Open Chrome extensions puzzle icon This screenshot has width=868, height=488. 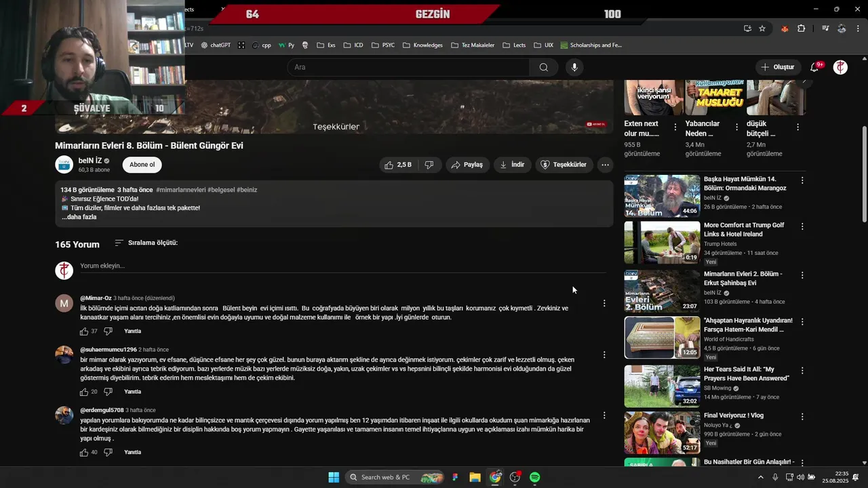(x=801, y=28)
